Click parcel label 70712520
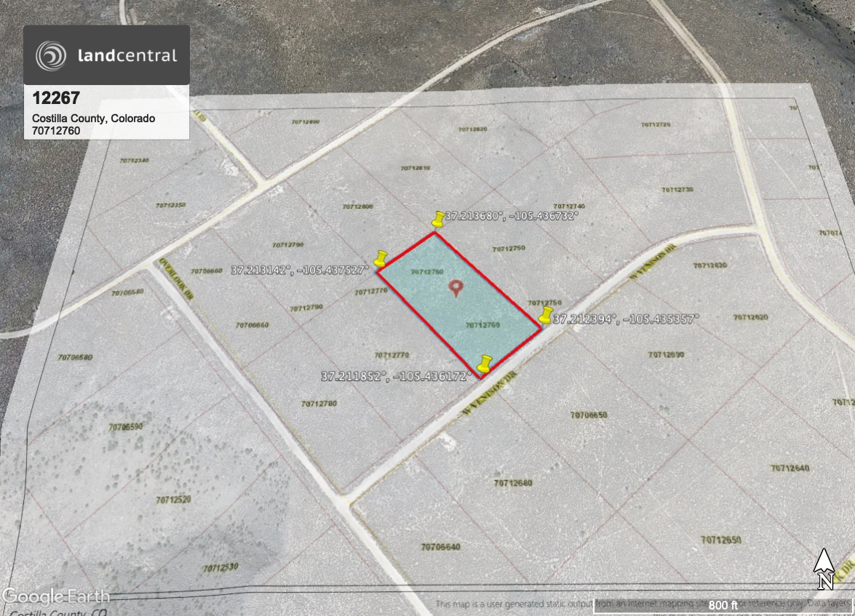 pyautogui.click(x=173, y=500)
